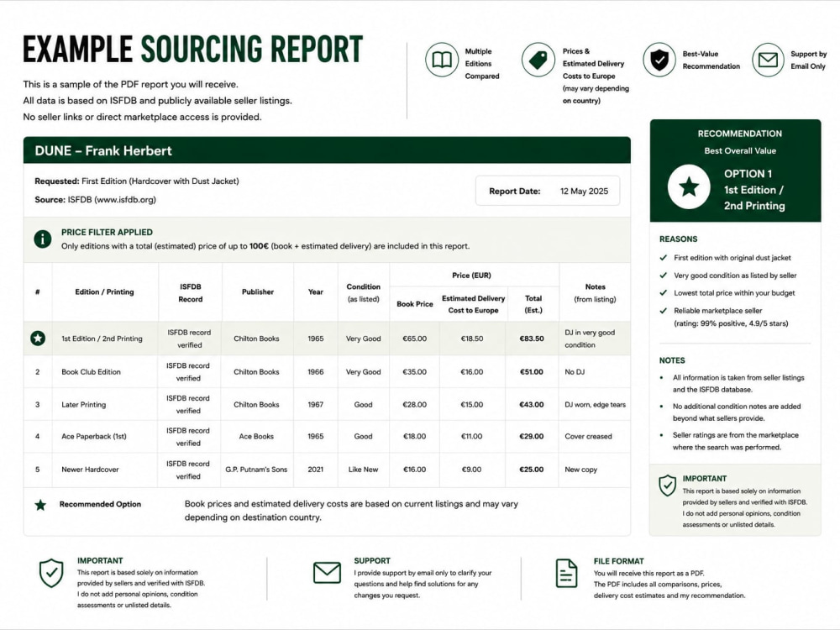Click the Ace Books publisher cell

point(256,437)
